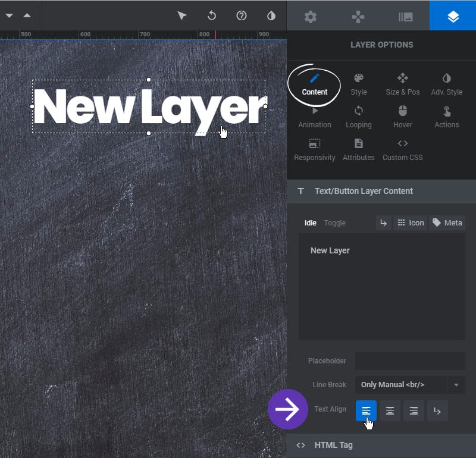Viewport: 476px width, 458px height.
Task: Click the left-middle resize handle of layer
Action: point(32,106)
